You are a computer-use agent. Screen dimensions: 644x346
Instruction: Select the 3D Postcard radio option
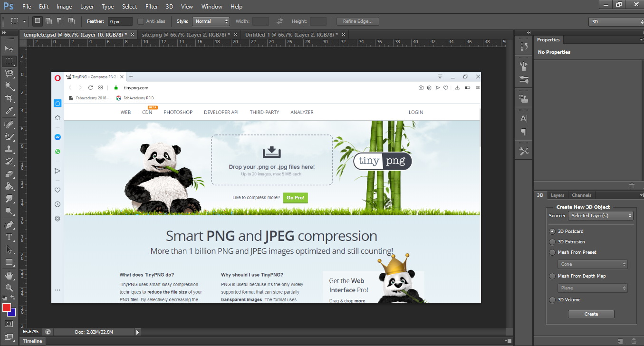pos(552,231)
